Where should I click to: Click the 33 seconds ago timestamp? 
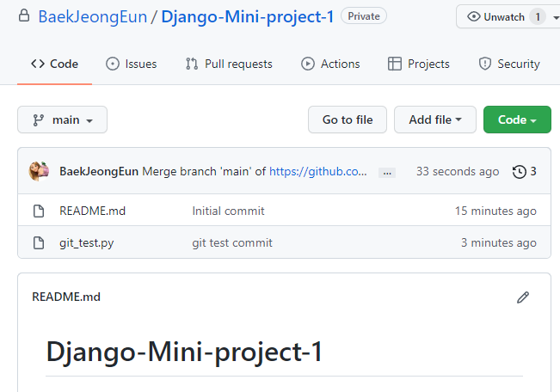click(458, 171)
